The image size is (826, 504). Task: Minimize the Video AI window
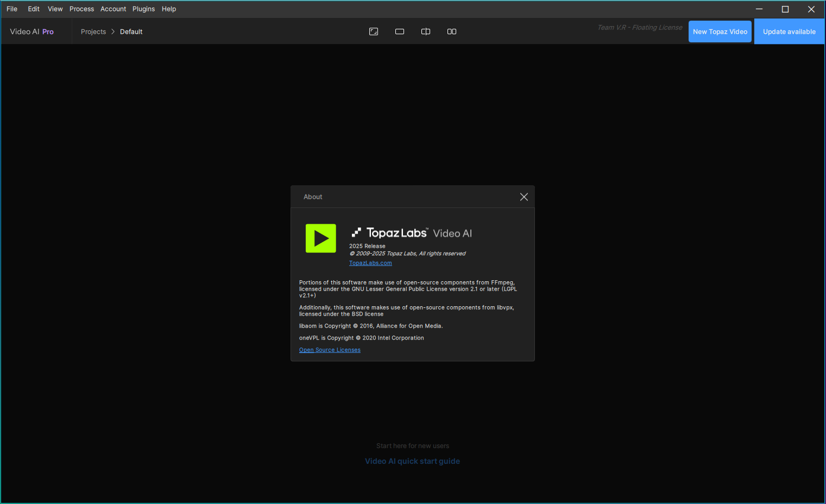pos(759,9)
